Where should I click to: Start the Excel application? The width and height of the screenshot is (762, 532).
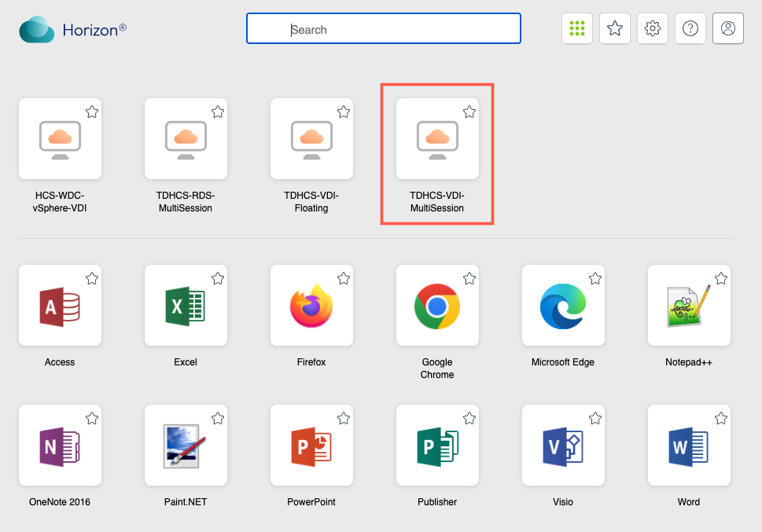tap(186, 306)
